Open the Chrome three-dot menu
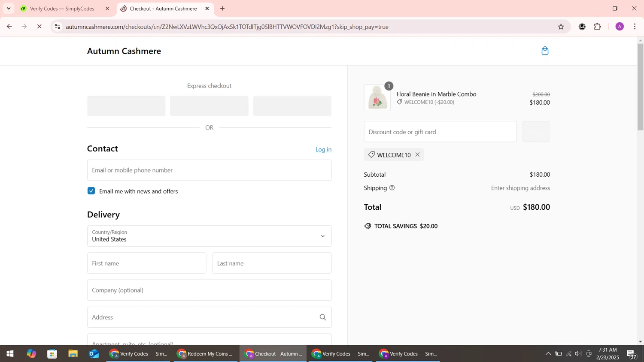 [635, 27]
